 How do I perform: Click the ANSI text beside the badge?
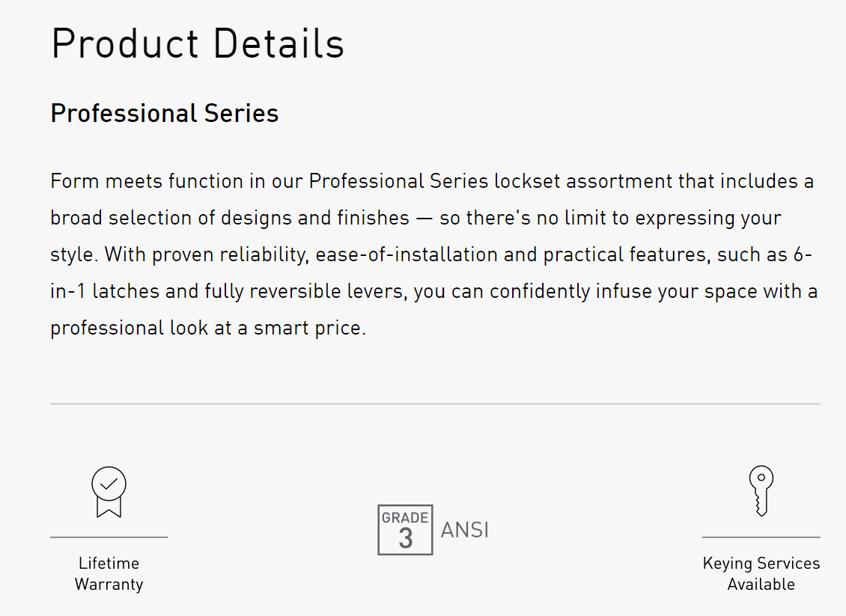click(464, 530)
